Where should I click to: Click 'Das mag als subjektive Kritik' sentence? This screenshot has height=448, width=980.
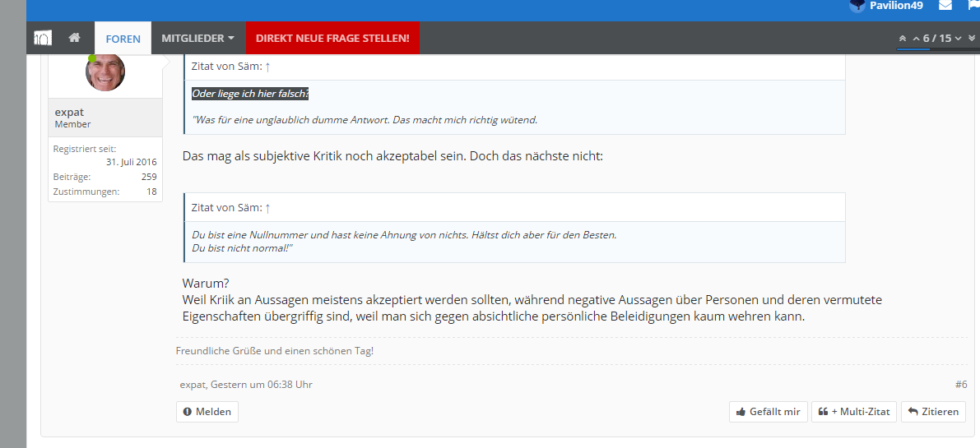click(392, 156)
